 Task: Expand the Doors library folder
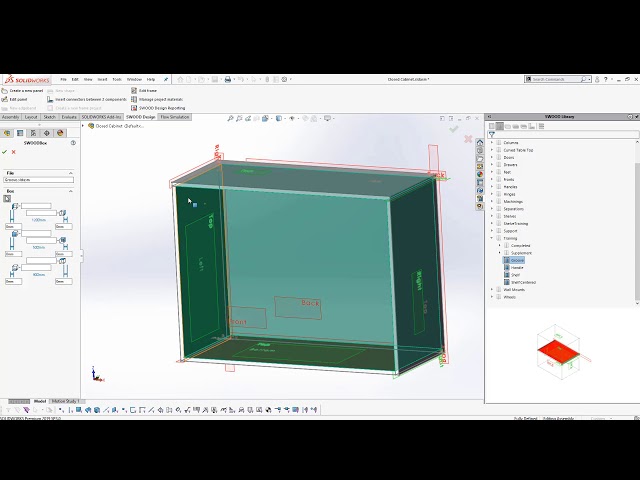click(492, 158)
